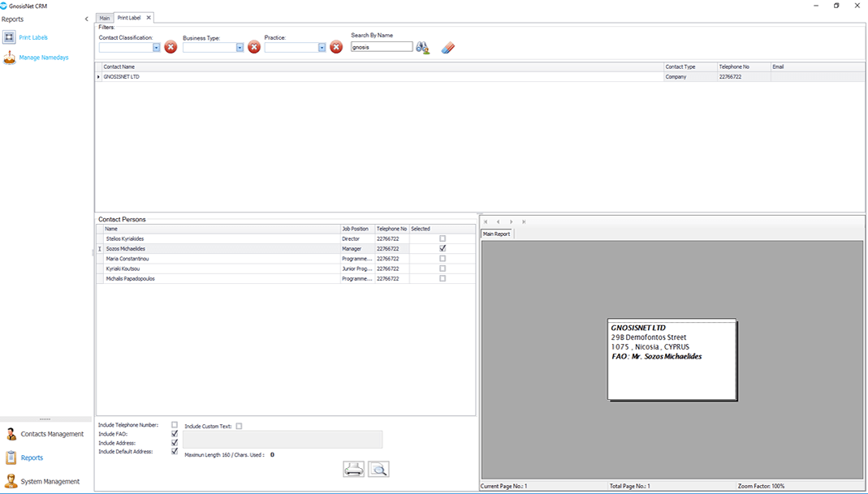
Task: Clear the Contact Classification filter
Action: (171, 47)
